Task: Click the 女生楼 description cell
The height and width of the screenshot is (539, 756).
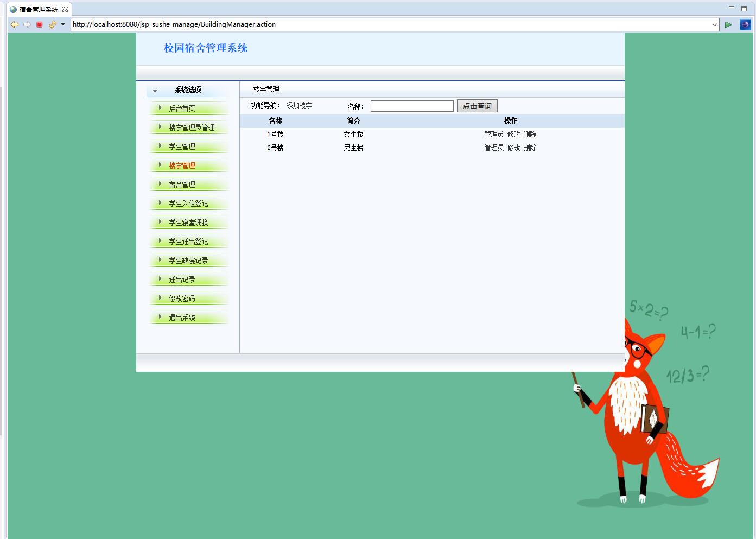Action: click(353, 134)
